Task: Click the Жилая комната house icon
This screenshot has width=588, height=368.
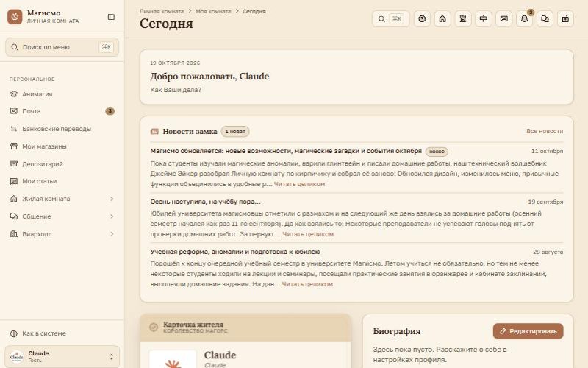Action: pos(14,199)
